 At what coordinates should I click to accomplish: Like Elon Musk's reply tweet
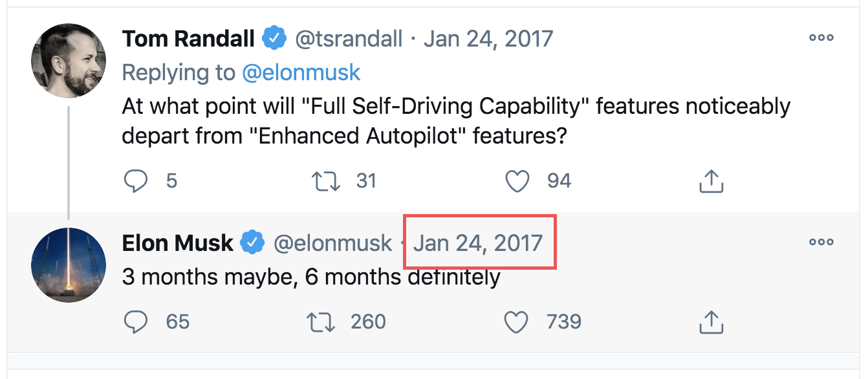515,321
